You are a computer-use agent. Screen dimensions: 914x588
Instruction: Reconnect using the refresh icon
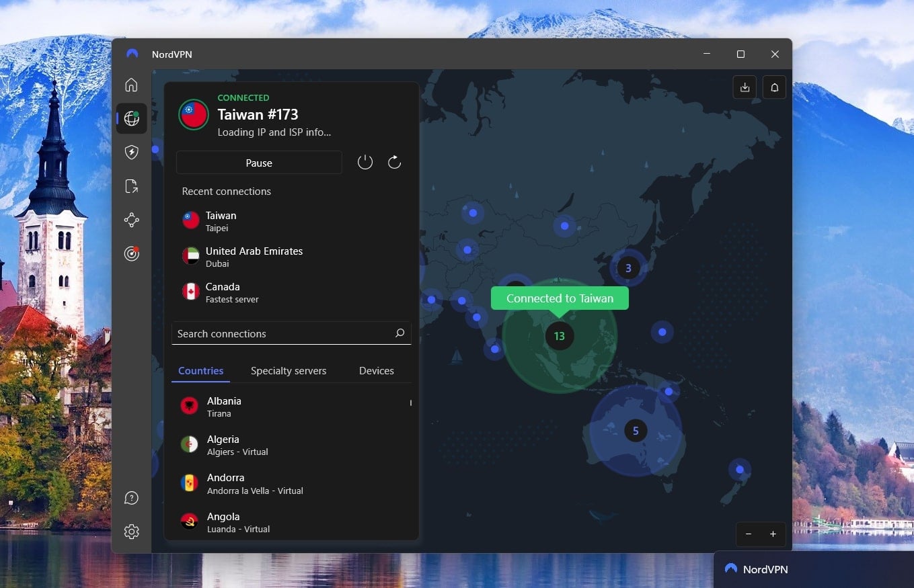pos(395,162)
